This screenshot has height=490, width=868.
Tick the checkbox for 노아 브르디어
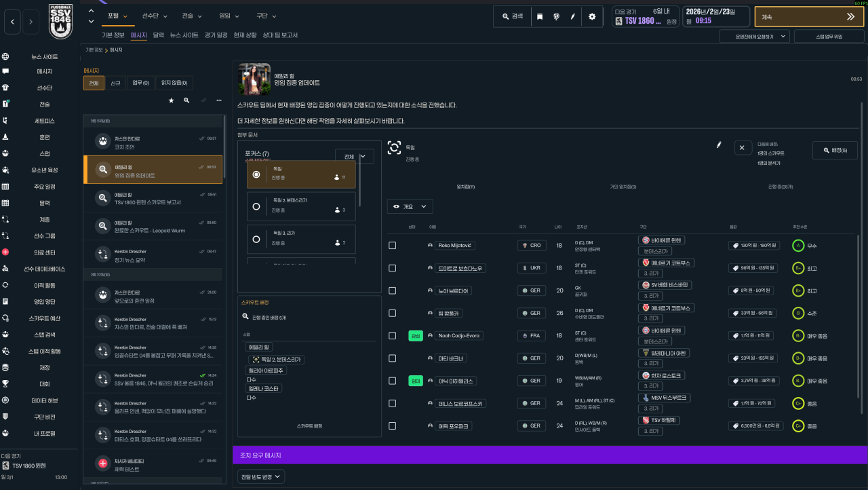[x=392, y=290]
